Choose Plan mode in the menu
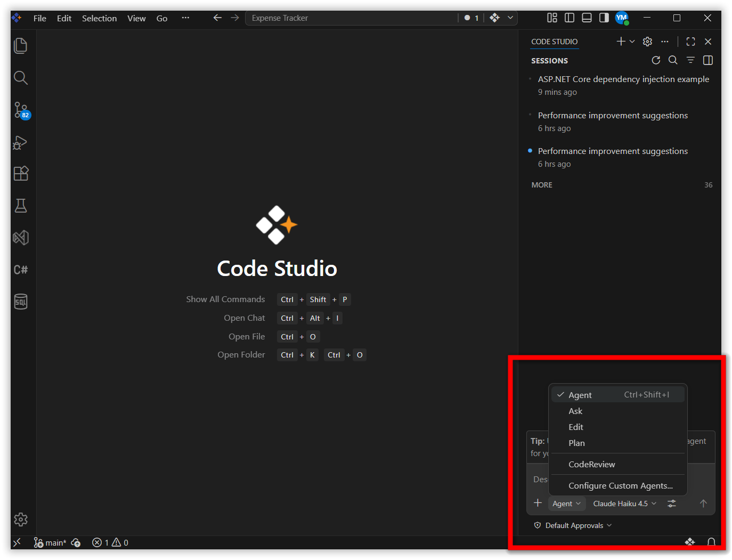 [x=618, y=443]
